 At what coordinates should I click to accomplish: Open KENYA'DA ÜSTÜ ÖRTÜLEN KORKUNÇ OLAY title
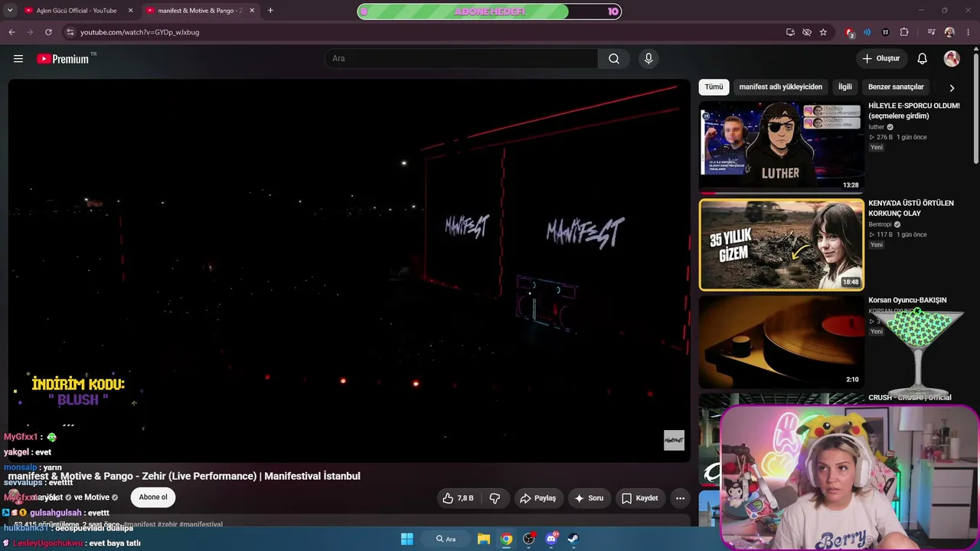(x=911, y=208)
